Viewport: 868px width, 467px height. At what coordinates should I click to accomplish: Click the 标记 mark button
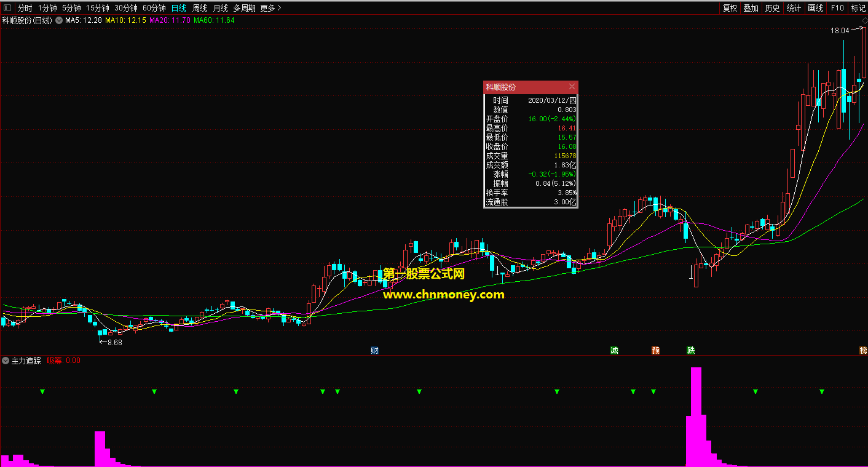pos(858,8)
